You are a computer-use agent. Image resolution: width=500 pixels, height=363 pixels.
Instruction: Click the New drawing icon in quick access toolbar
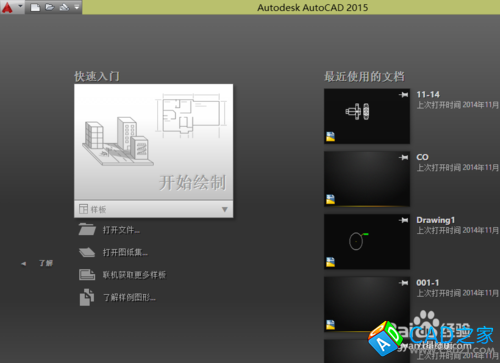click(35, 7)
